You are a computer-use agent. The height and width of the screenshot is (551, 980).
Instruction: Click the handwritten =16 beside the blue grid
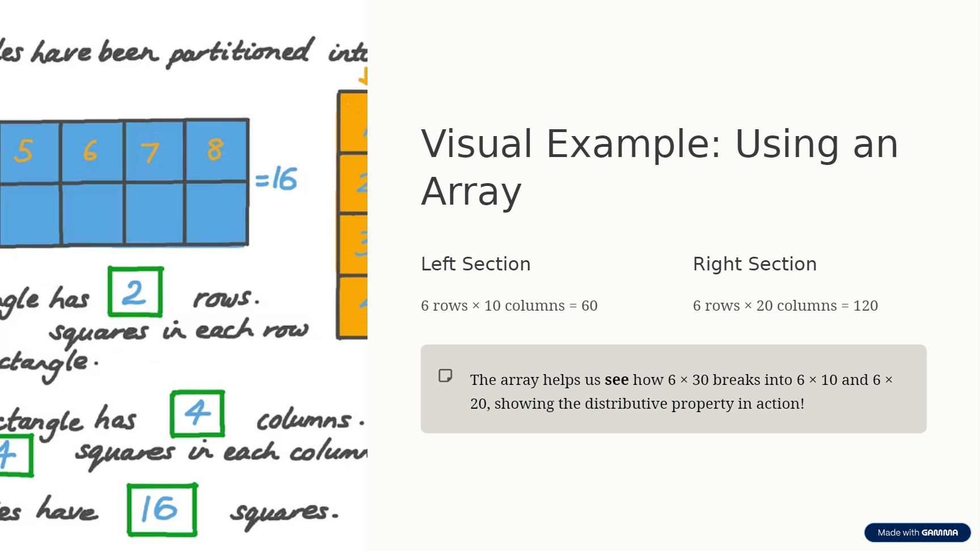tap(276, 179)
